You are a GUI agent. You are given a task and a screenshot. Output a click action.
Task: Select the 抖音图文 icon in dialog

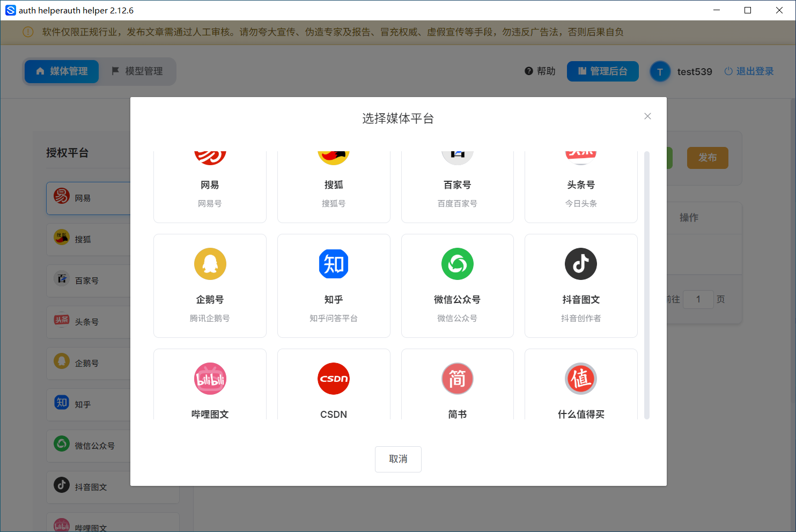coord(581,264)
